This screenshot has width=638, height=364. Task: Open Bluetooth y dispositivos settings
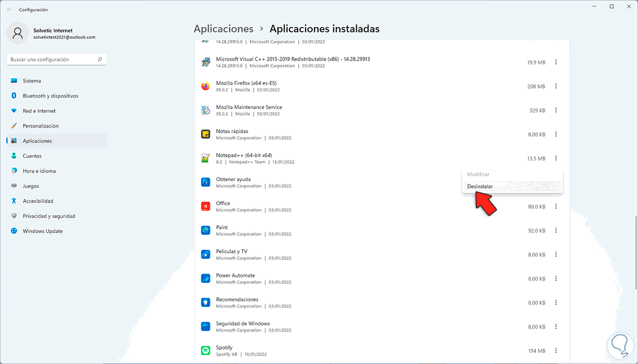coord(51,96)
